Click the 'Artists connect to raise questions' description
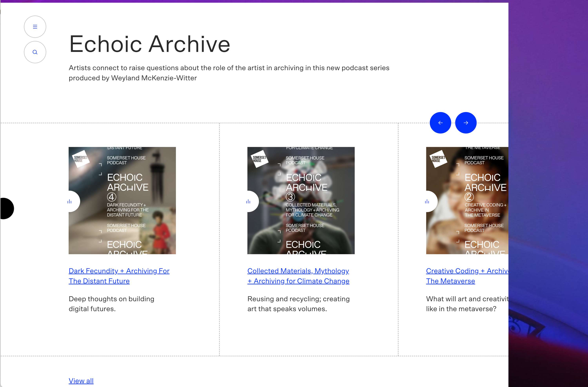This screenshot has height=387, width=588. tap(229, 73)
